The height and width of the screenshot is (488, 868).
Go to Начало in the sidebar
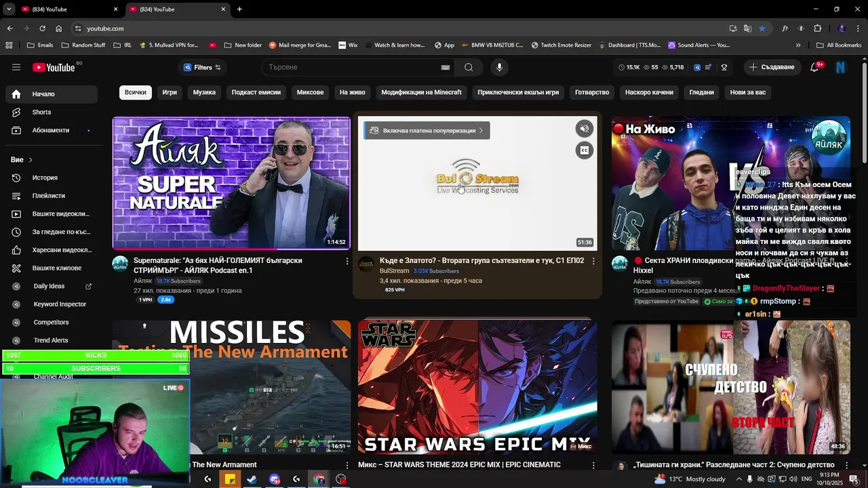point(51,94)
